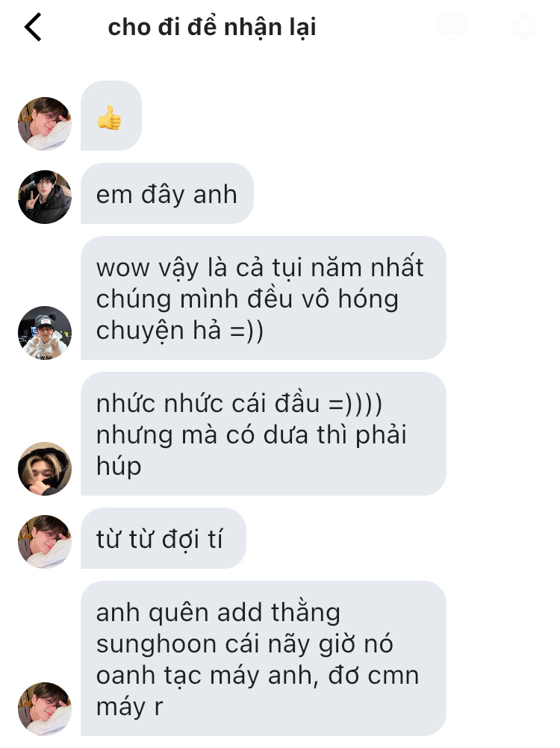Image resolution: width=560 pixels, height=748 pixels.
Task: Open avatar beside the thumbs-up message
Action: pyautogui.click(x=45, y=124)
